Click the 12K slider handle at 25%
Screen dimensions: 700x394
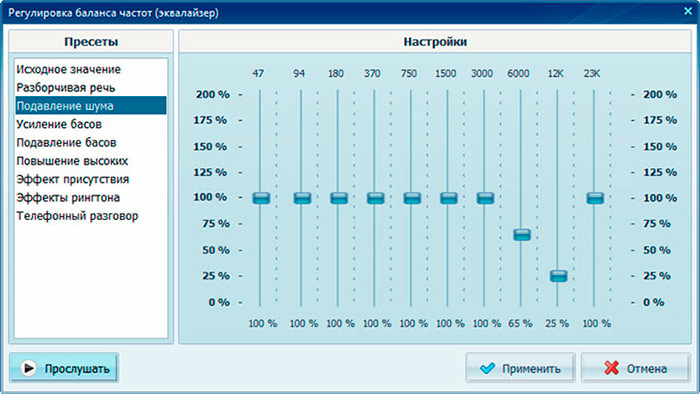(x=558, y=276)
